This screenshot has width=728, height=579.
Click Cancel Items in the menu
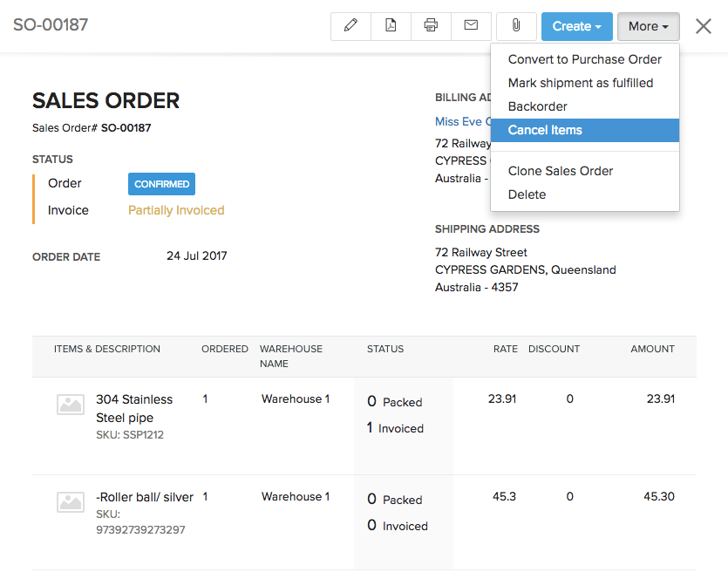tap(545, 130)
